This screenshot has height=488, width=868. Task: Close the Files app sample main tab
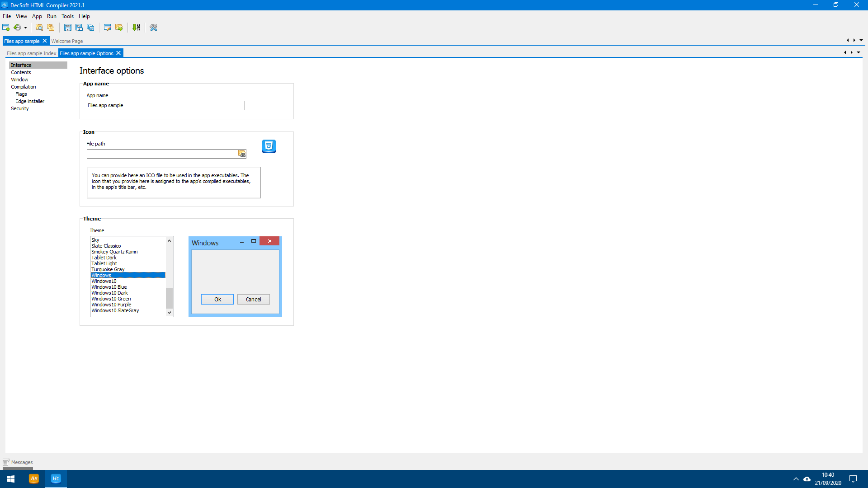tap(45, 41)
